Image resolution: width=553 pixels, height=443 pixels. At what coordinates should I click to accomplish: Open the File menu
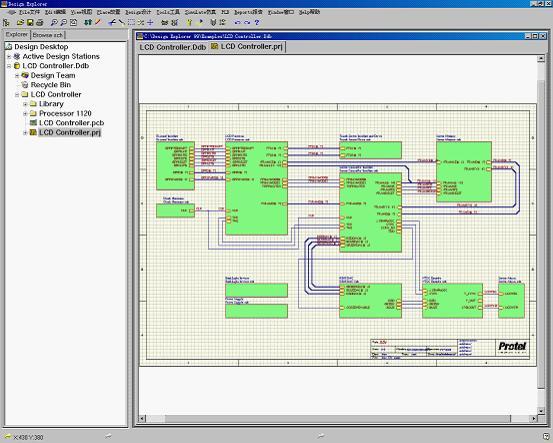coord(29,12)
